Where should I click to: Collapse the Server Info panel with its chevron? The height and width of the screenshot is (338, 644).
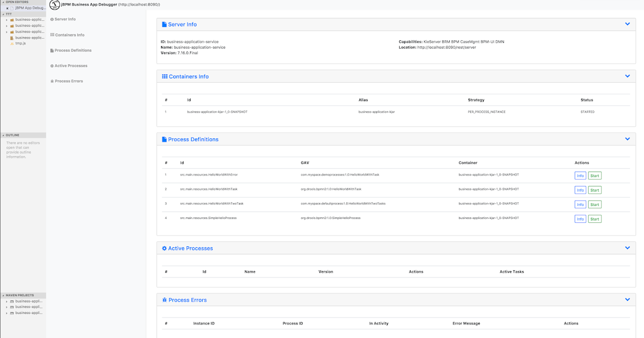tap(627, 24)
